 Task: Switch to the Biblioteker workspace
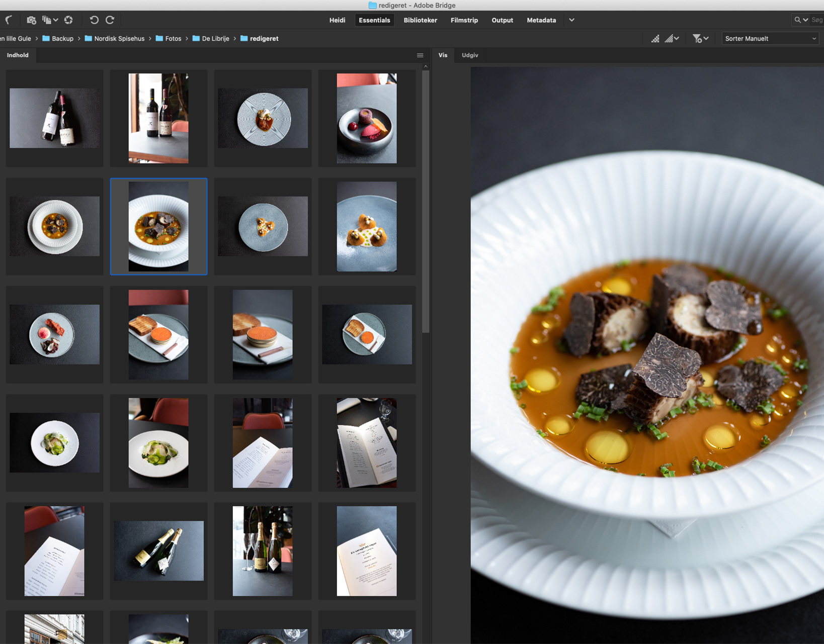coord(420,20)
